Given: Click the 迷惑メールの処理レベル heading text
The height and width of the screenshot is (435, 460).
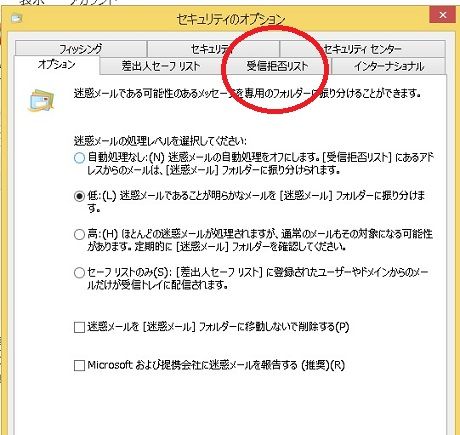Looking at the screenshot, I should click(160, 141).
